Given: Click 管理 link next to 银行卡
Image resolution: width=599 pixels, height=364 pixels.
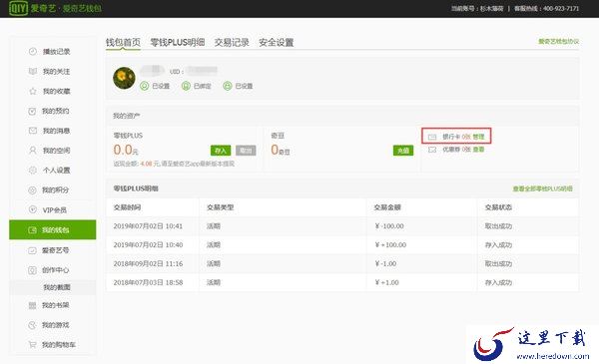Looking at the screenshot, I should (x=478, y=137).
